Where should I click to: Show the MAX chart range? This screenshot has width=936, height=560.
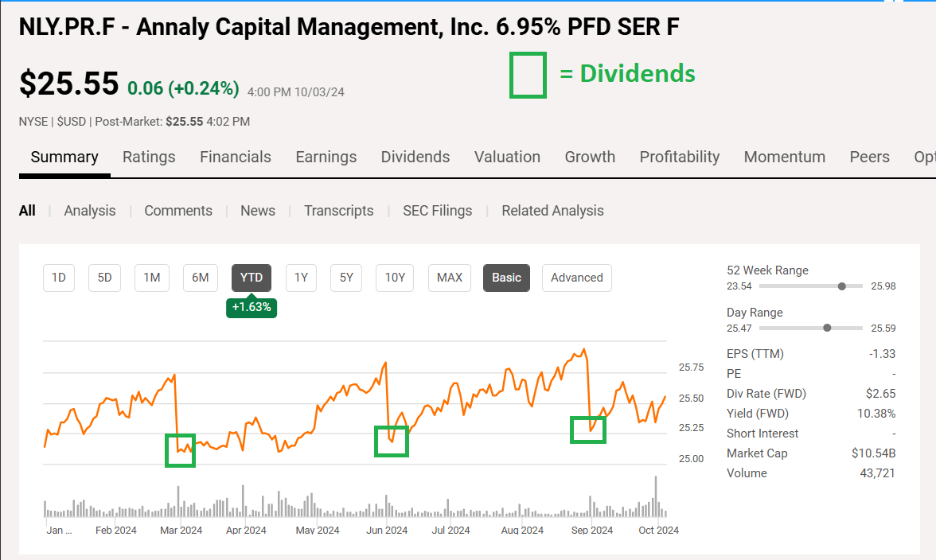point(450,278)
